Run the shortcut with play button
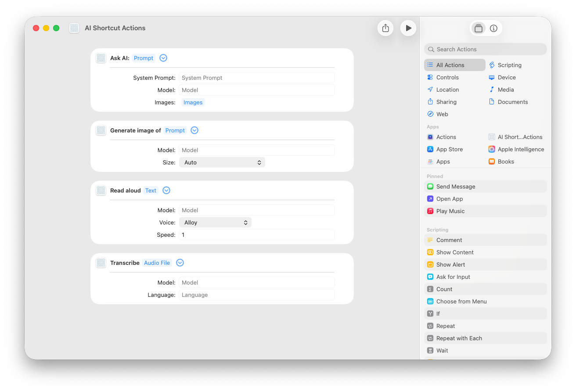Image resolution: width=576 pixels, height=392 pixels. point(408,28)
